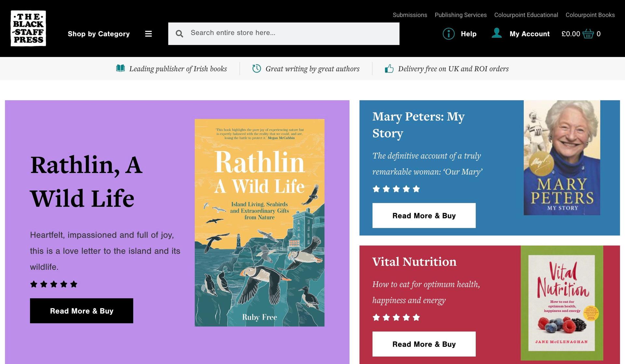Click the Rathlin star rating

pos(54,284)
